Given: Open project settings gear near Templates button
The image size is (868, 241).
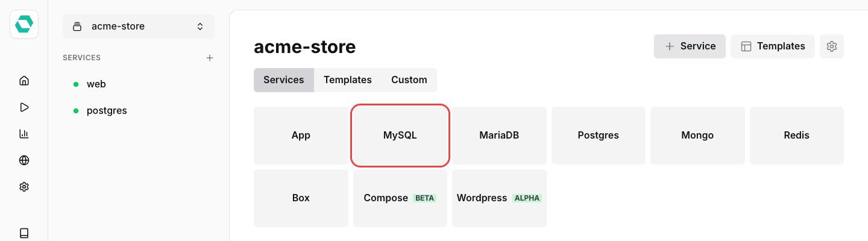Looking at the screenshot, I should point(832,46).
